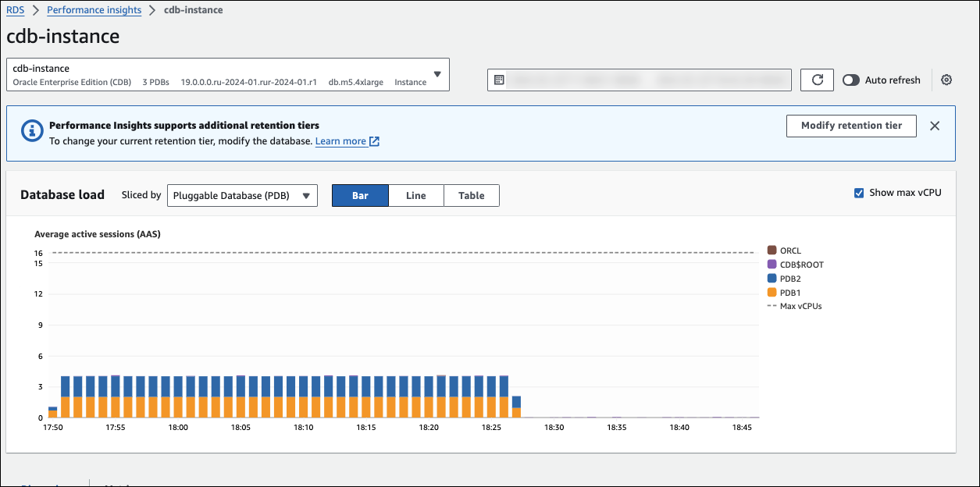Uncheck Show max vCPU
Viewport: 980px width, 487px height.
(x=859, y=192)
